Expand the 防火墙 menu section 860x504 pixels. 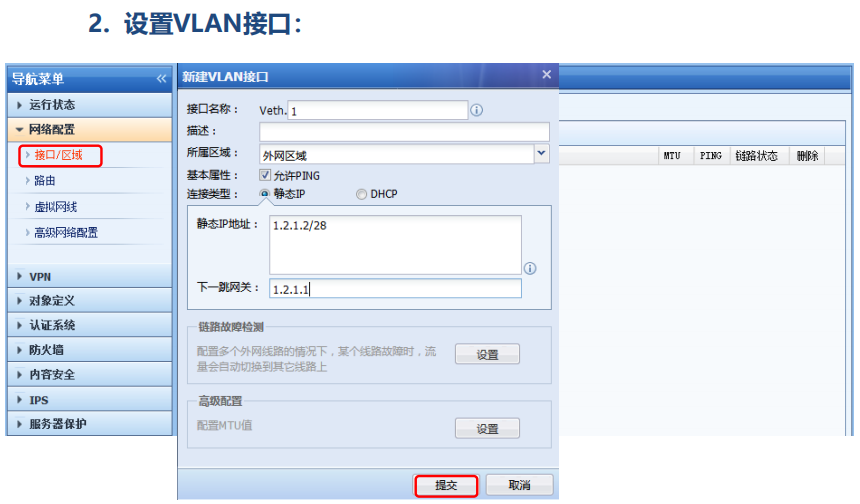pyautogui.click(x=90, y=350)
